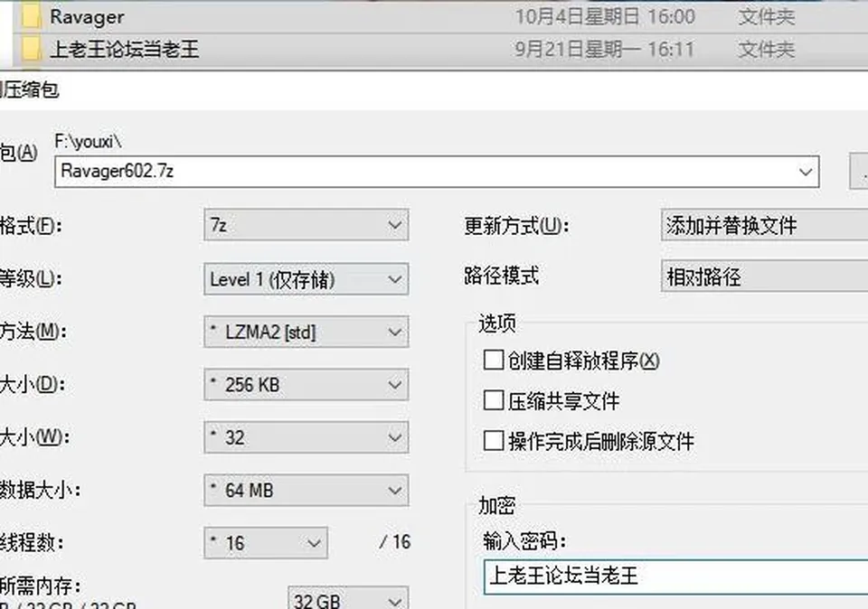Viewport: 868px width, 609px height.
Task: Click the path text F:\youxi\
Action: pyautogui.click(x=88, y=142)
